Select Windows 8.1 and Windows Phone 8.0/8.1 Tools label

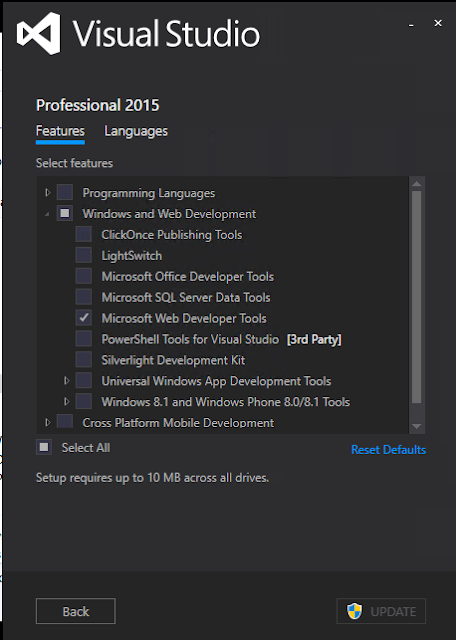coord(226,402)
